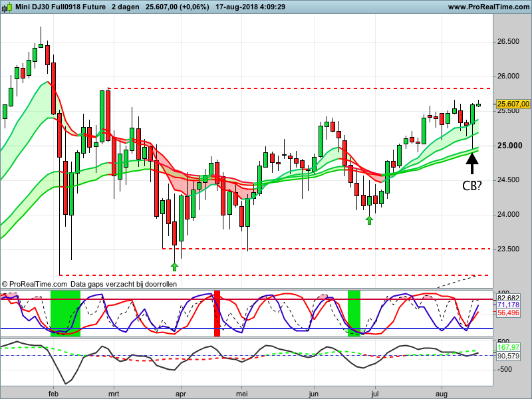Screen dimensions: 532x399
Task: Click the green oversold band in February's oscillator
Action: tap(65, 313)
